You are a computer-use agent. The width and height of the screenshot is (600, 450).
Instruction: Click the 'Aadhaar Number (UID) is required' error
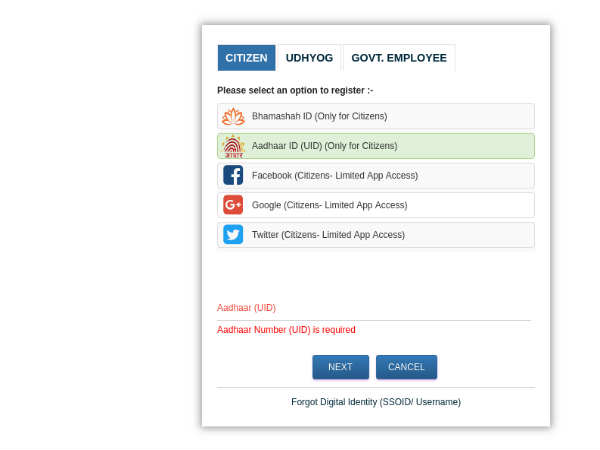click(x=286, y=330)
